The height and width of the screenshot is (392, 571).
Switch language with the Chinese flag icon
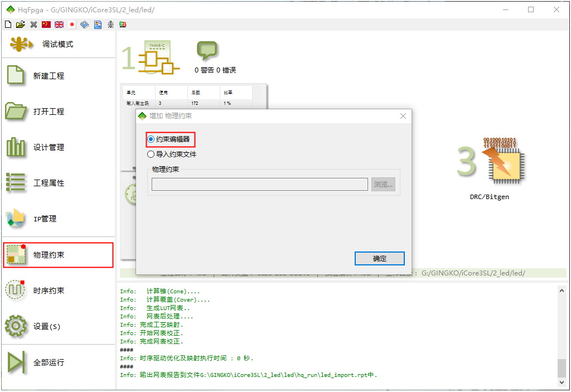[x=46, y=25]
